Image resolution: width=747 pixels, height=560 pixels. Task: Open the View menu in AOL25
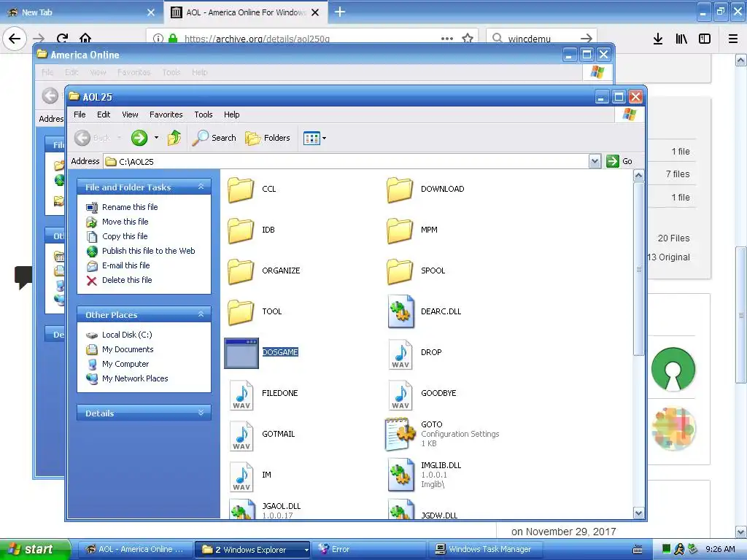[x=130, y=114]
